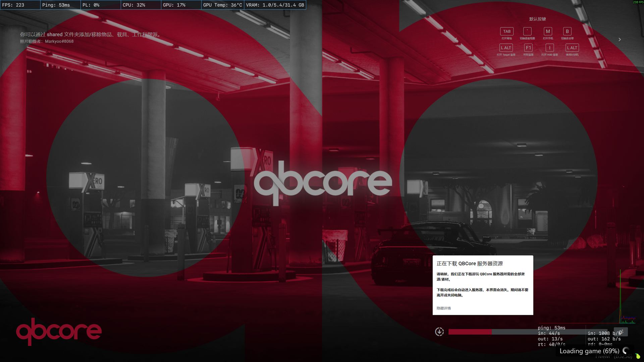Click the out: 162 b/s network stat
Screen dimensions: 644x362
[604, 339]
